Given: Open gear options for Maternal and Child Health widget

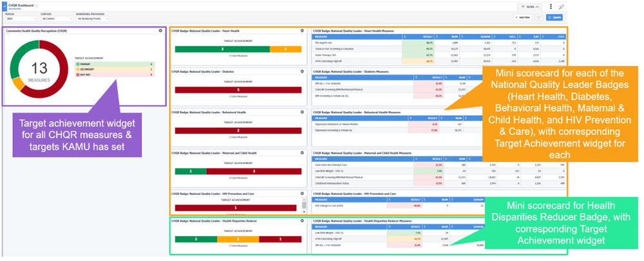Looking at the screenshot, I should tap(303, 152).
